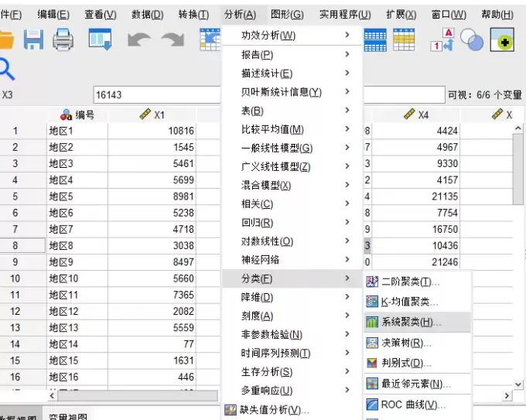526x420 pixels.
Task: Click the yellow grid select cases icon
Action: (x=404, y=40)
